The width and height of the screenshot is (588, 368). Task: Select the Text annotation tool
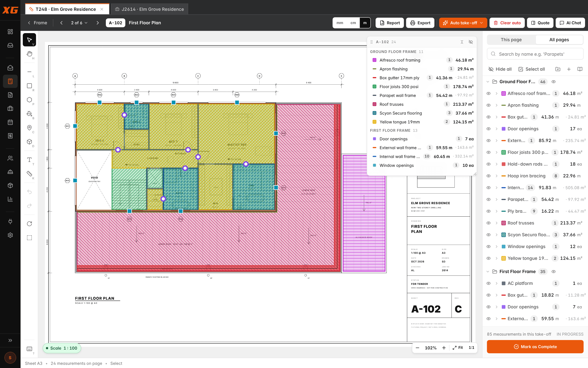29,160
